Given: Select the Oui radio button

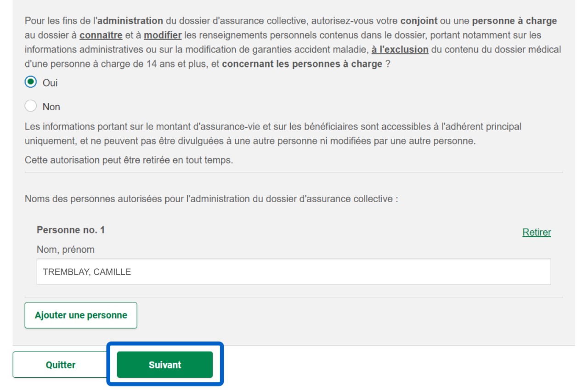Looking at the screenshot, I should (31, 82).
